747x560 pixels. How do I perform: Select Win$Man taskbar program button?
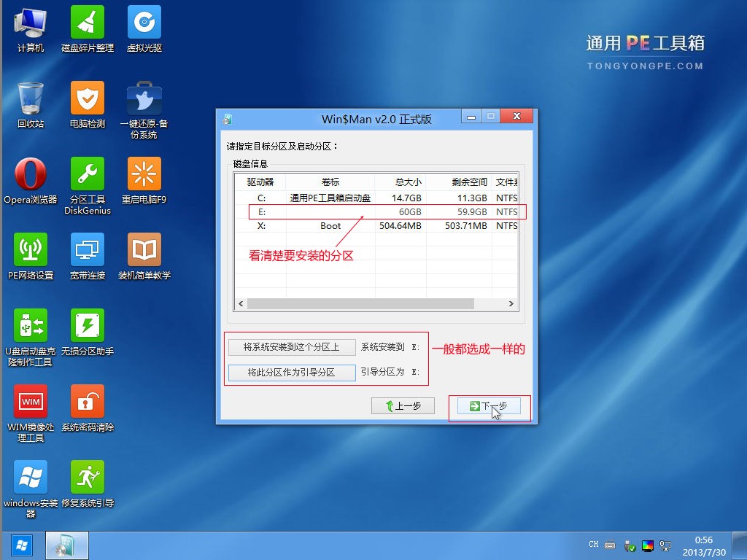coord(66,545)
